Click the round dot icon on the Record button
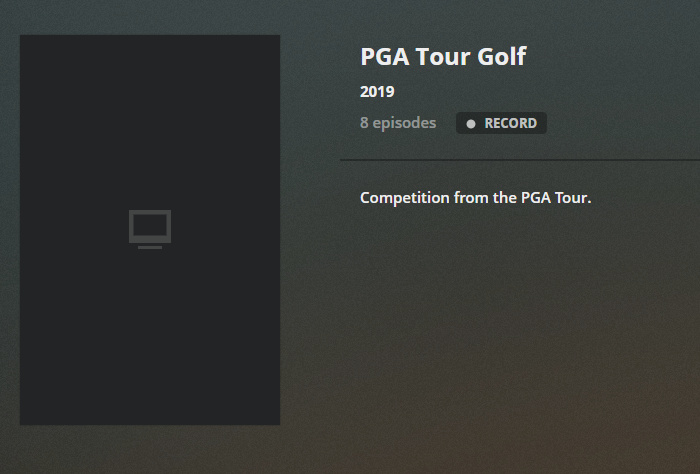The height and width of the screenshot is (474, 700). (x=471, y=124)
